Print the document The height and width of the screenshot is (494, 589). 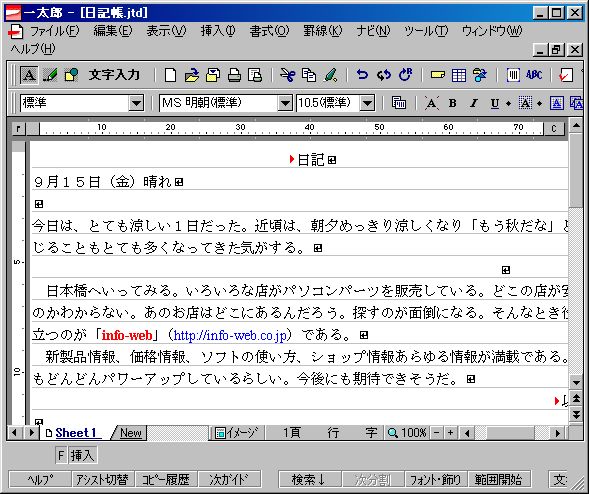pos(234,75)
